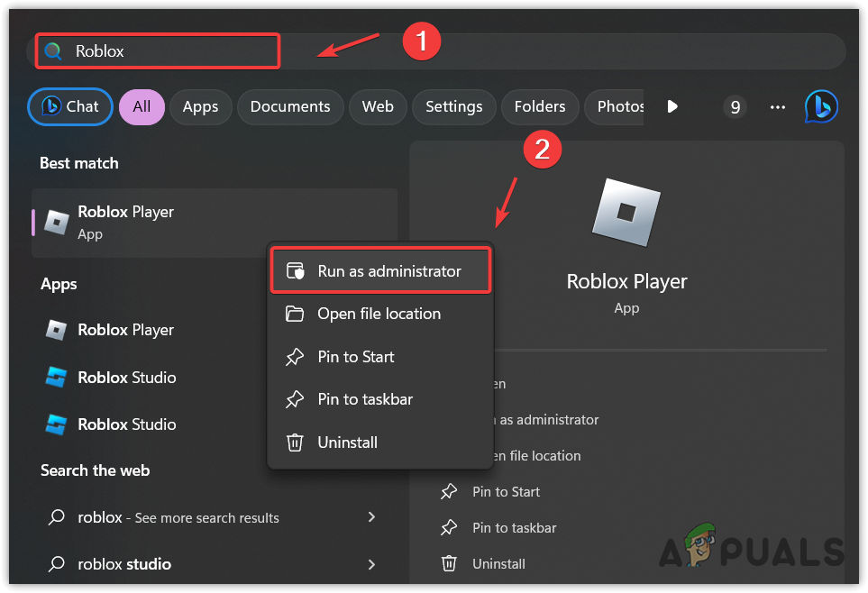Click trash icon for preview pane Uninstall
Screen dimensions: 868x593
[x=449, y=563]
